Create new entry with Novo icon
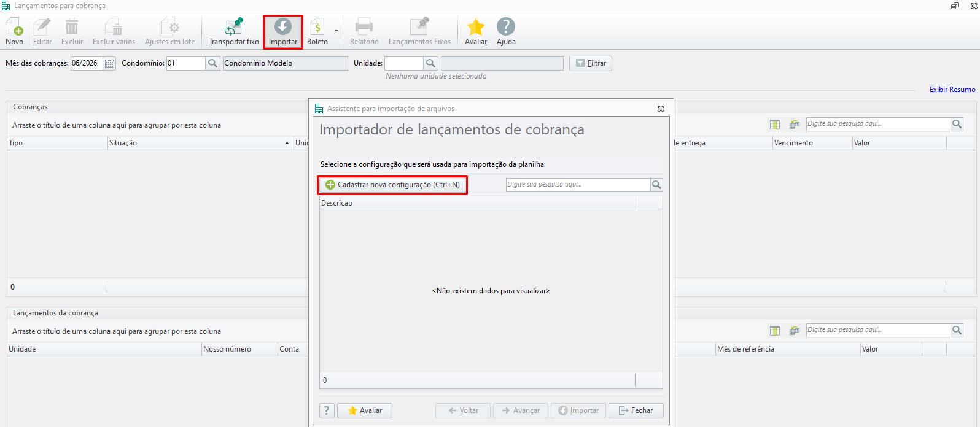Viewport: 980px width, 427px height. coord(14,32)
